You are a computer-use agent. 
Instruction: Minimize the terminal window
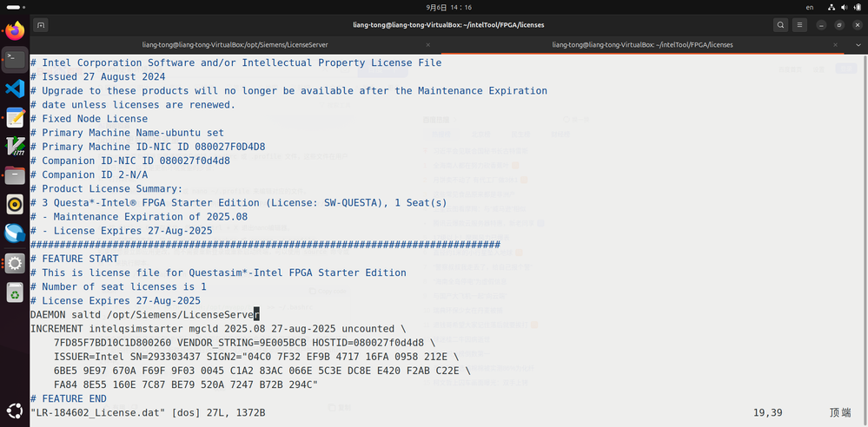(822, 25)
